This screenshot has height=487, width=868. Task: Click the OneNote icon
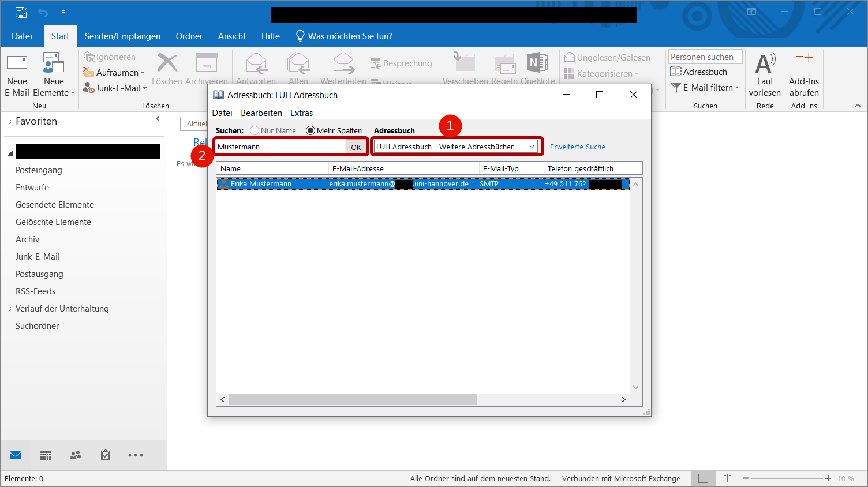click(538, 62)
